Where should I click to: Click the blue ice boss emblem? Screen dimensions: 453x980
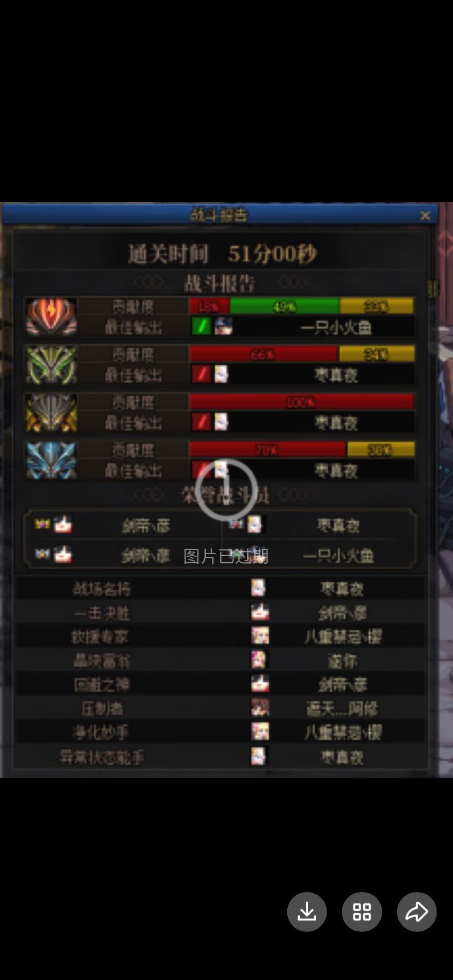(x=51, y=460)
